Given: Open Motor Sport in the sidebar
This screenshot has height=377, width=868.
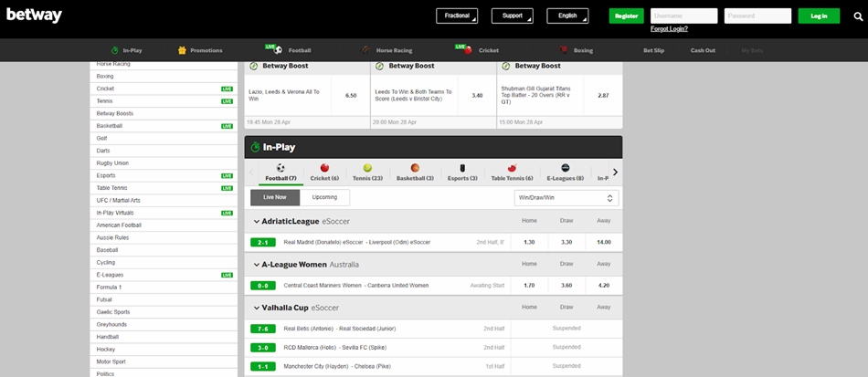Looking at the screenshot, I should point(164,361).
